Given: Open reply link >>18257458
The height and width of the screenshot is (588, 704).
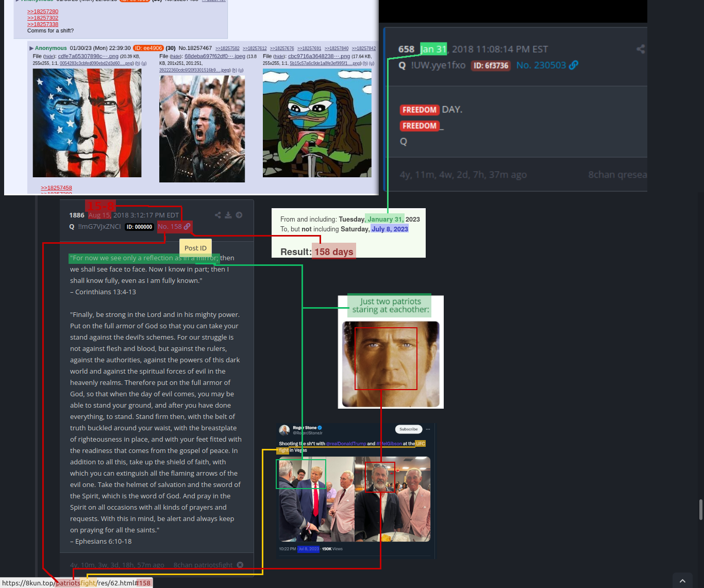Looking at the screenshot, I should pyautogui.click(x=56, y=188).
